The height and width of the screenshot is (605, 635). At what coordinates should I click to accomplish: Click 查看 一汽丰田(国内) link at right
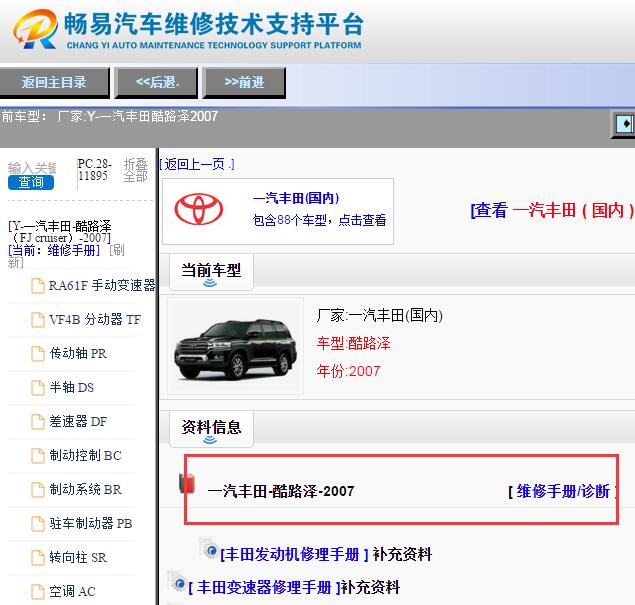pyautogui.click(x=552, y=210)
